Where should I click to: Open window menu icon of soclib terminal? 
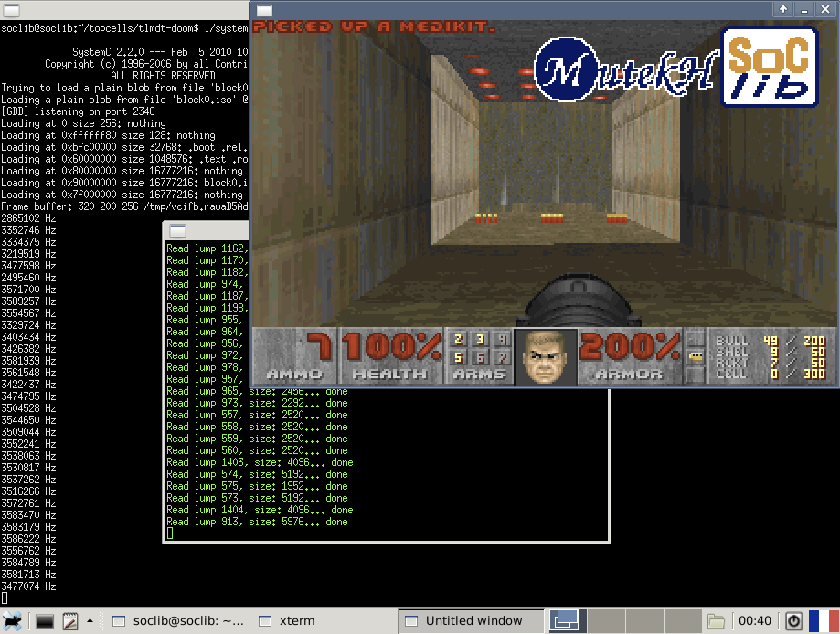click(11, 10)
